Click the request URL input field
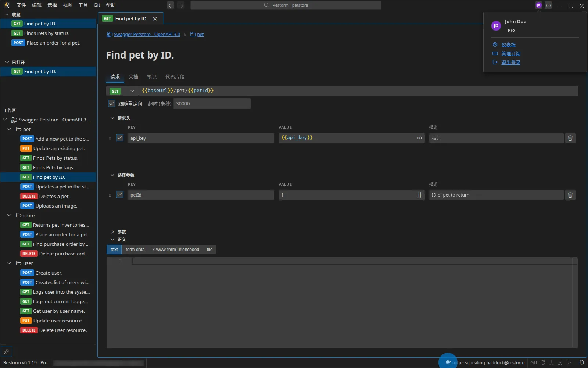588x368 pixels. (x=358, y=91)
